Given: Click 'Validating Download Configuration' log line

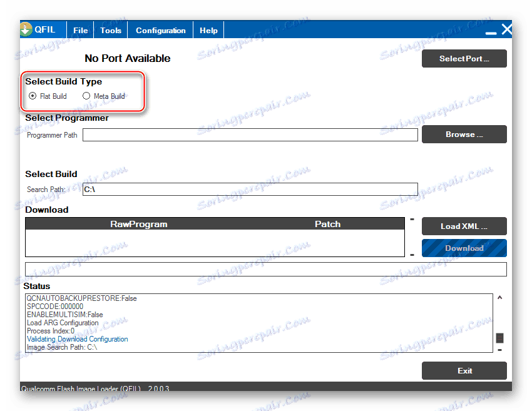Looking at the screenshot, I should click(78, 339).
